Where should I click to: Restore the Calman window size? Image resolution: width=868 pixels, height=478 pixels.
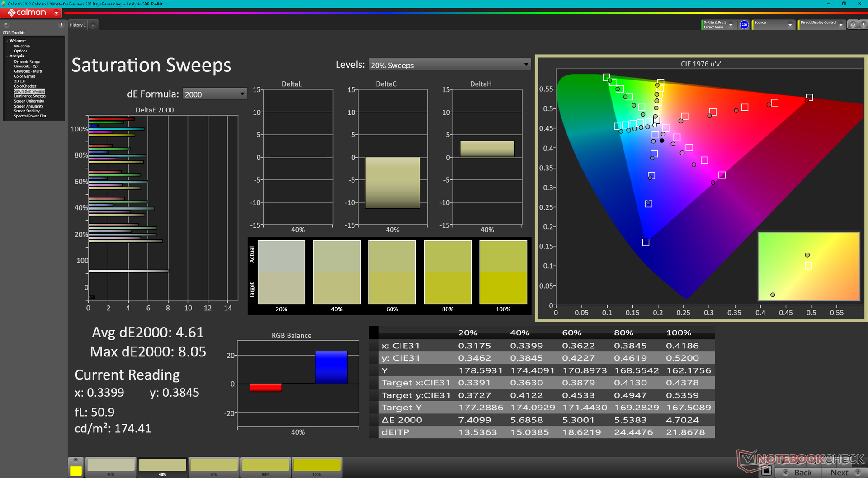tap(844, 4)
